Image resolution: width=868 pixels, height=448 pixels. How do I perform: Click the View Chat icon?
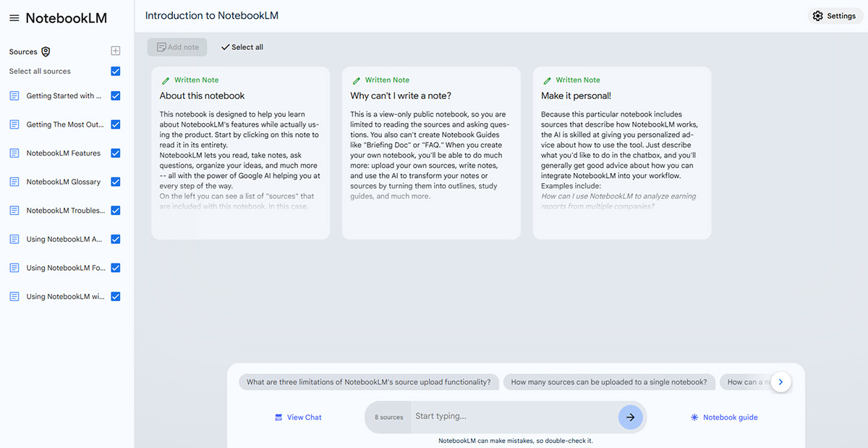[x=278, y=418]
